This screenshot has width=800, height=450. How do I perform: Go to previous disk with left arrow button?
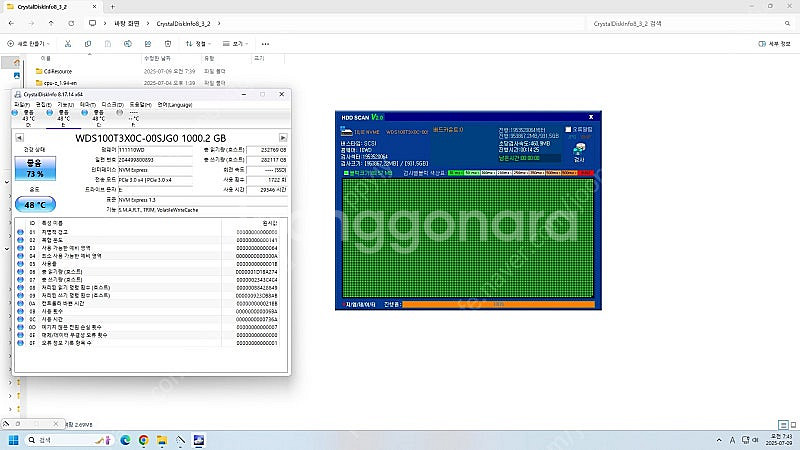(x=19, y=138)
